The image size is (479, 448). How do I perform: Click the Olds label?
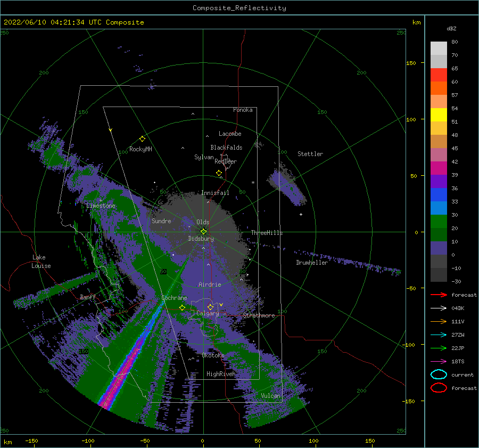(x=203, y=222)
